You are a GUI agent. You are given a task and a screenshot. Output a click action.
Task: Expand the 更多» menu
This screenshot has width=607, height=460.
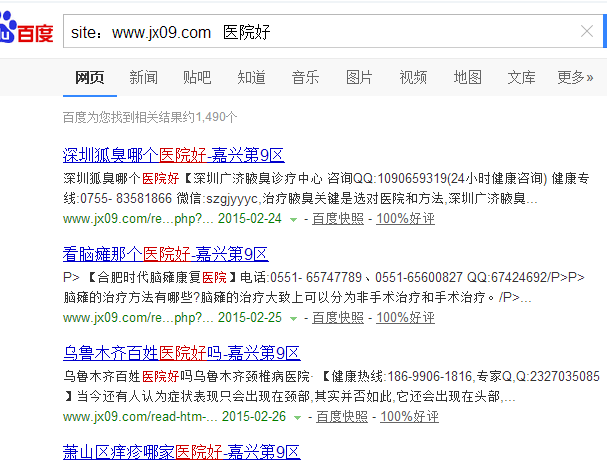(575, 77)
